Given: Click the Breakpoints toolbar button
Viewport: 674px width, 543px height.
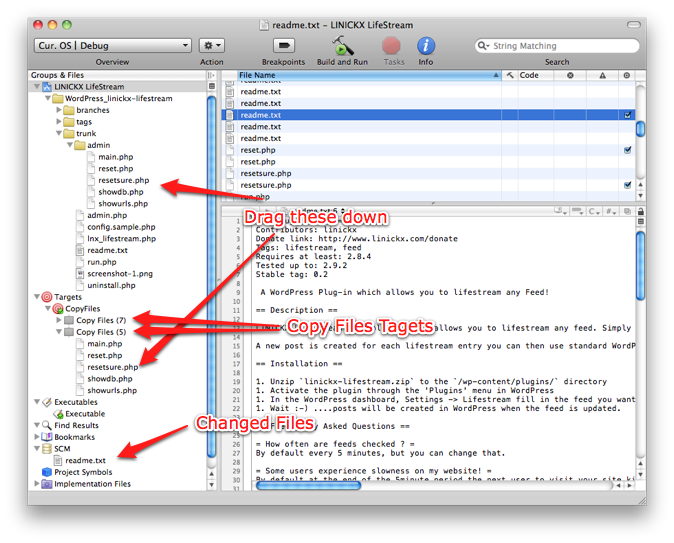Looking at the screenshot, I should 284,45.
